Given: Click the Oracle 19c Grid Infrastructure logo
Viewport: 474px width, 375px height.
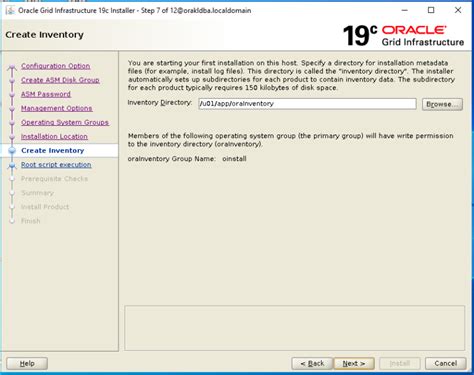Looking at the screenshot, I should [x=403, y=35].
